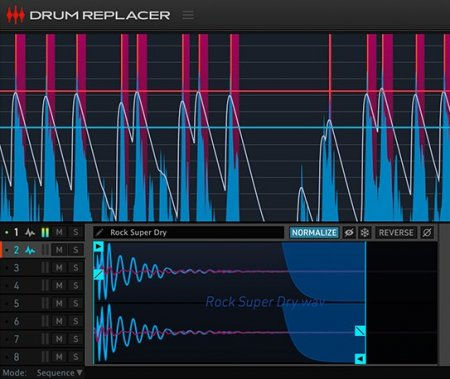
Task: Click the upper channel sample waveform
Action: 229,272
